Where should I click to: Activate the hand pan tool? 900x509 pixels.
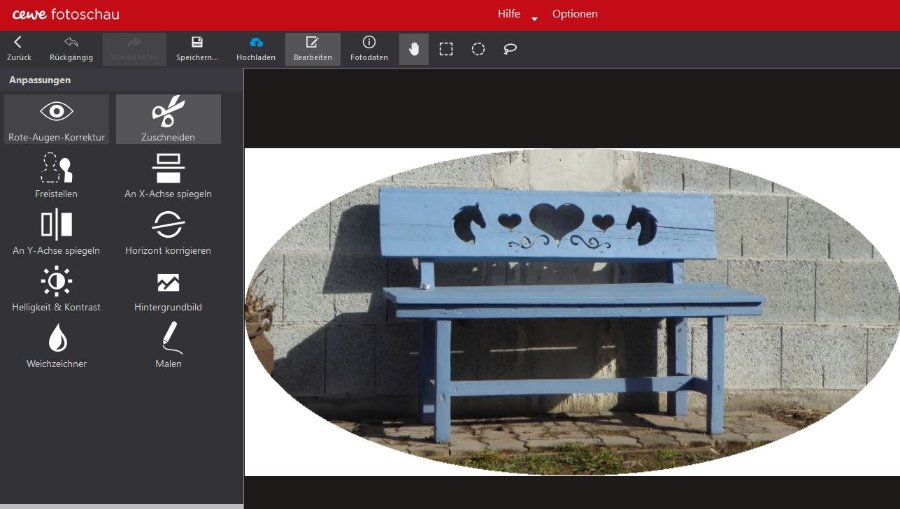414,49
